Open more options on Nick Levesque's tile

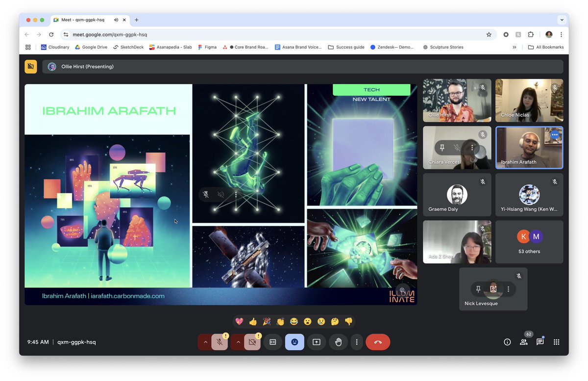coord(509,289)
